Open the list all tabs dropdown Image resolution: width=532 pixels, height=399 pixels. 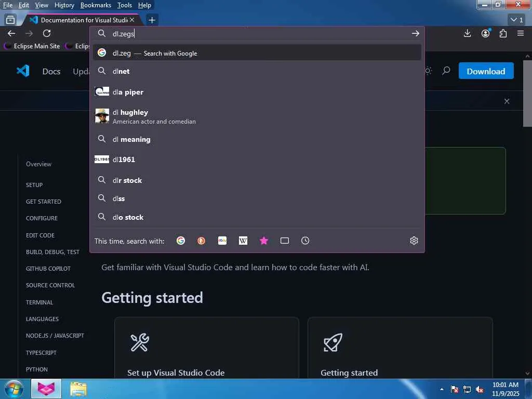coord(517,20)
